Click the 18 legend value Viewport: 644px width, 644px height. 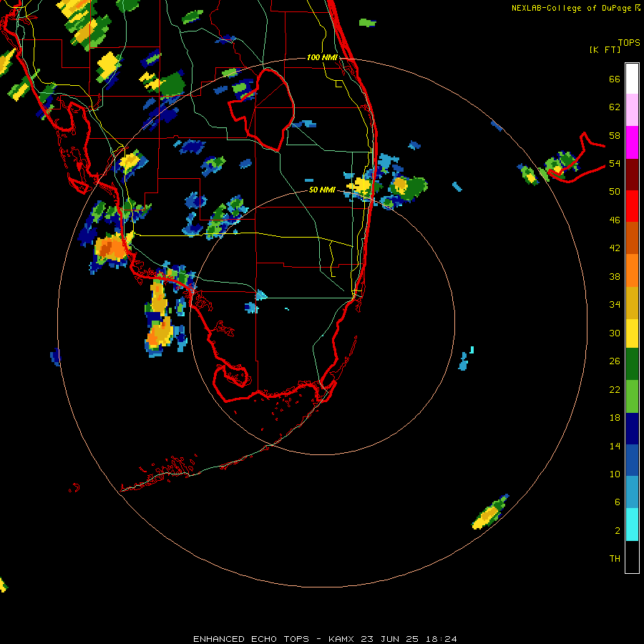click(615, 418)
